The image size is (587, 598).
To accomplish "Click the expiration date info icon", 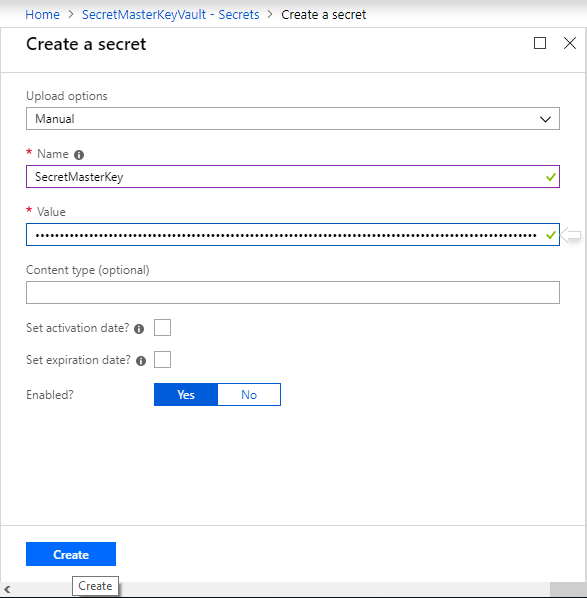I will pyautogui.click(x=141, y=361).
